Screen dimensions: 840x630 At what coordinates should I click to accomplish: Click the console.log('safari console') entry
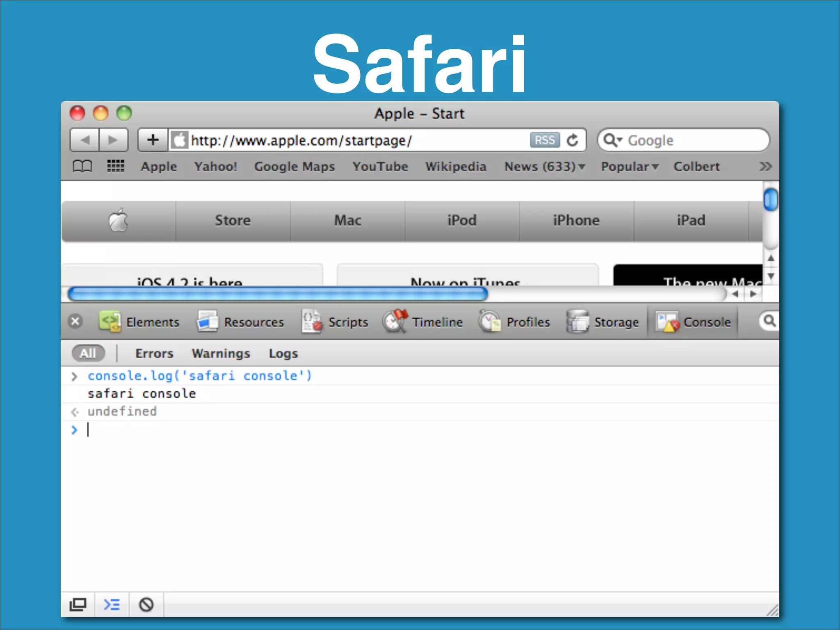[x=200, y=376]
